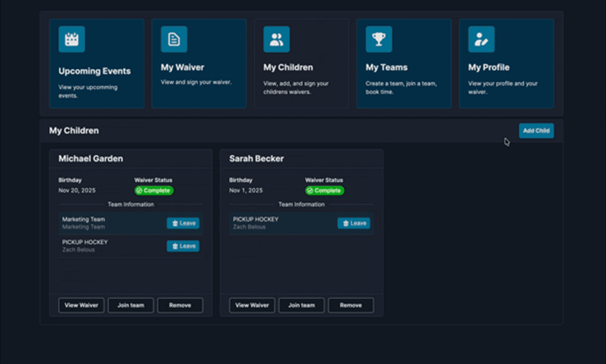The image size is (606, 364).
Task: Join team for Michael Garden
Action: tap(131, 305)
